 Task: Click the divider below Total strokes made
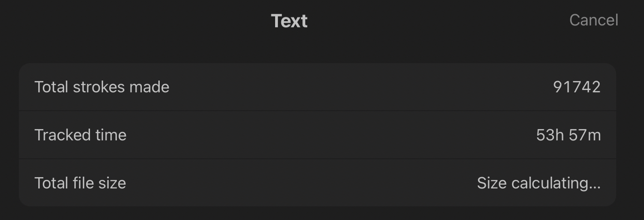click(x=318, y=111)
